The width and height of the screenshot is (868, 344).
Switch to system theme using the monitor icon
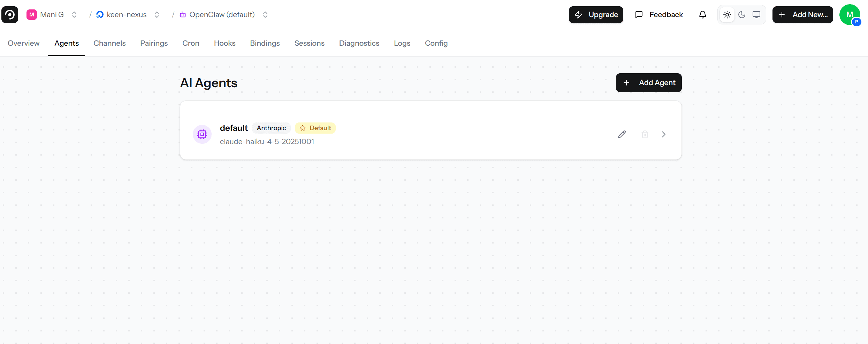pyautogui.click(x=756, y=15)
